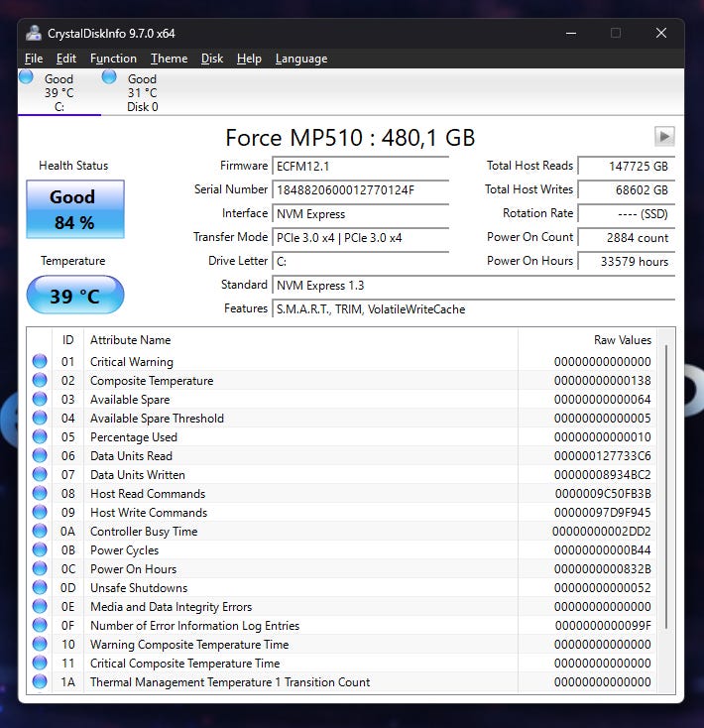Viewport: 704px width, 728px height.
Task: Select the C: drive tab at 39 °C
Action: click(x=59, y=93)
